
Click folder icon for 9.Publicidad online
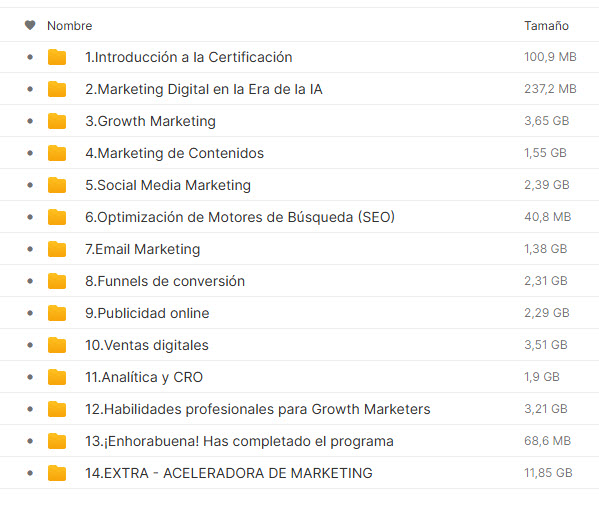(x=57, y=313)
